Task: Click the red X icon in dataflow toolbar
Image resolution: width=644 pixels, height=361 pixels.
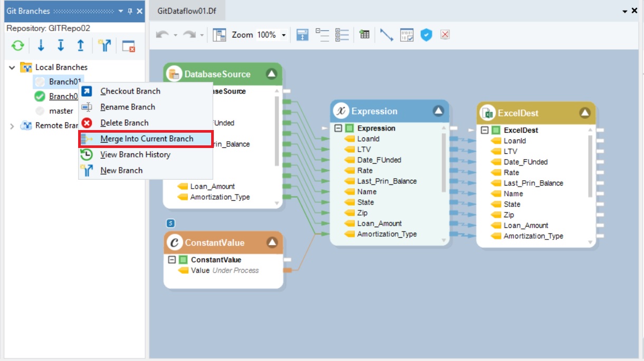Action: tap(445, 35)
